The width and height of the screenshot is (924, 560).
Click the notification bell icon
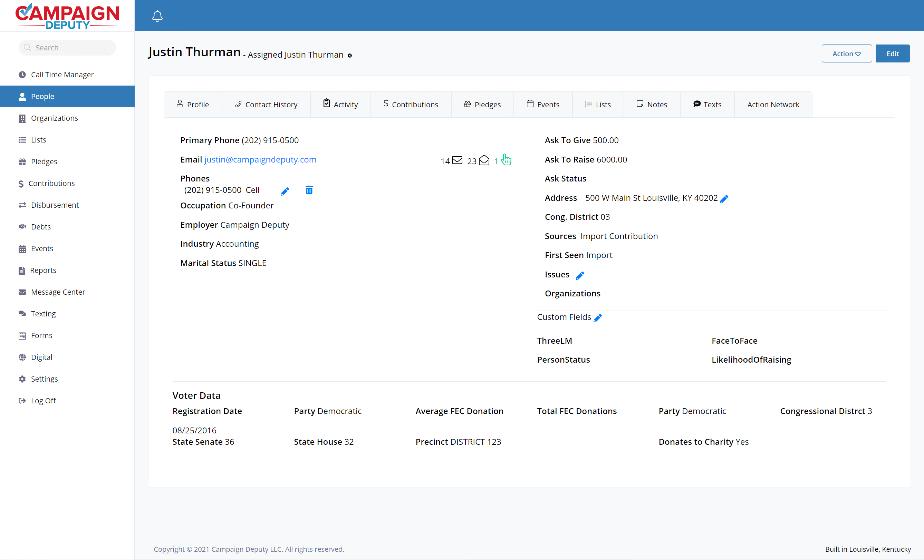pyautogui.click(x=157, y=16)
